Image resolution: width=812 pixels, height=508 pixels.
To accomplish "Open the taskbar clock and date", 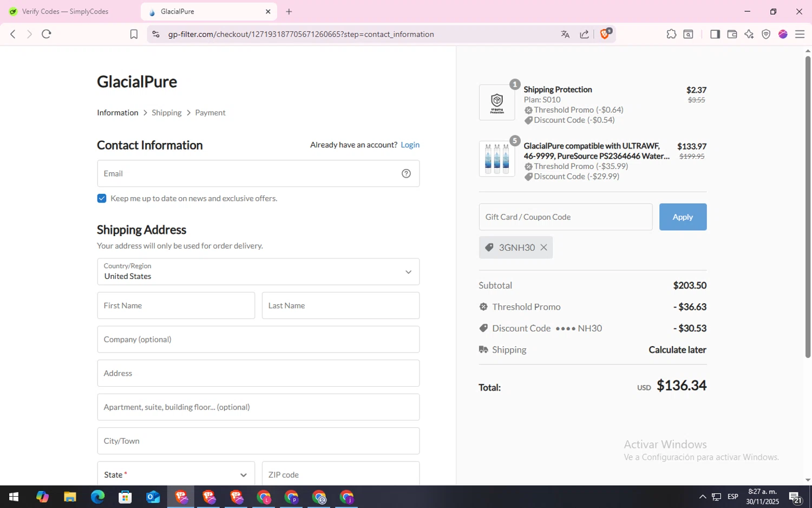I will pos(762,497).
